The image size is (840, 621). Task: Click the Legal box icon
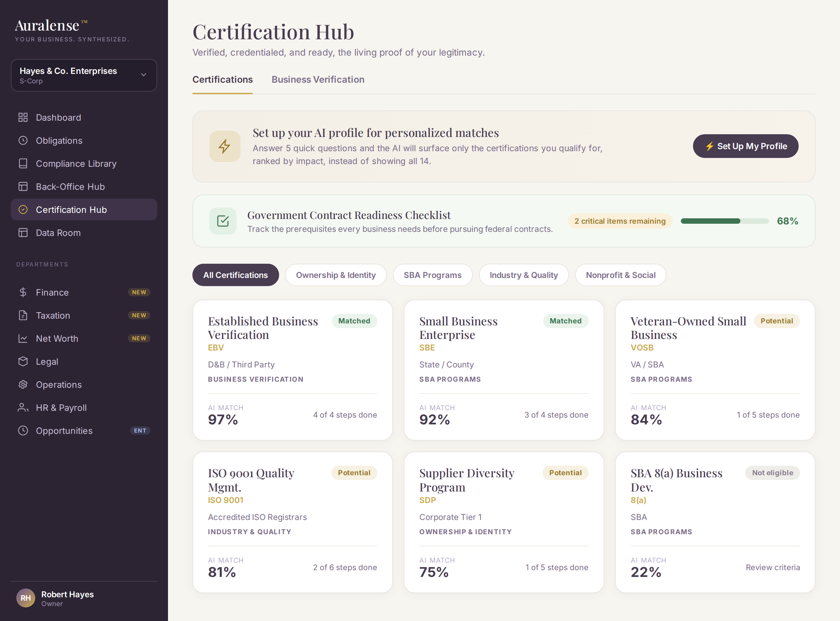coord(23,361)
